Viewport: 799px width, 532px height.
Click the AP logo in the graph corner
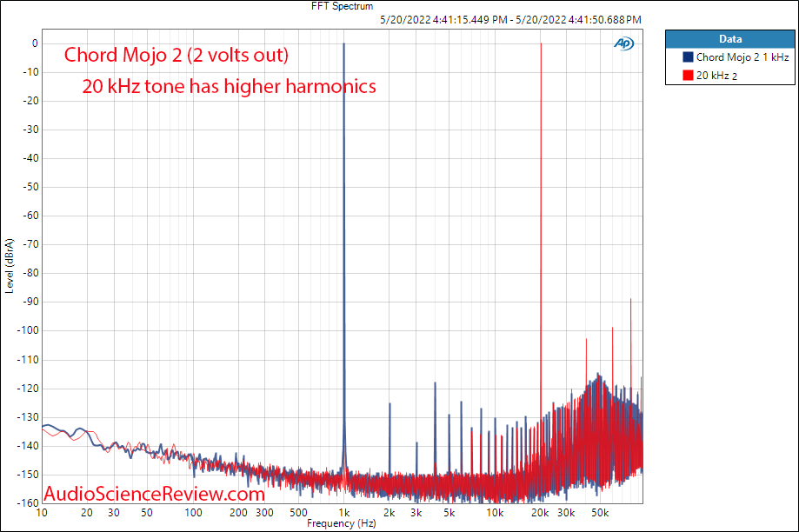pos(623,43)
